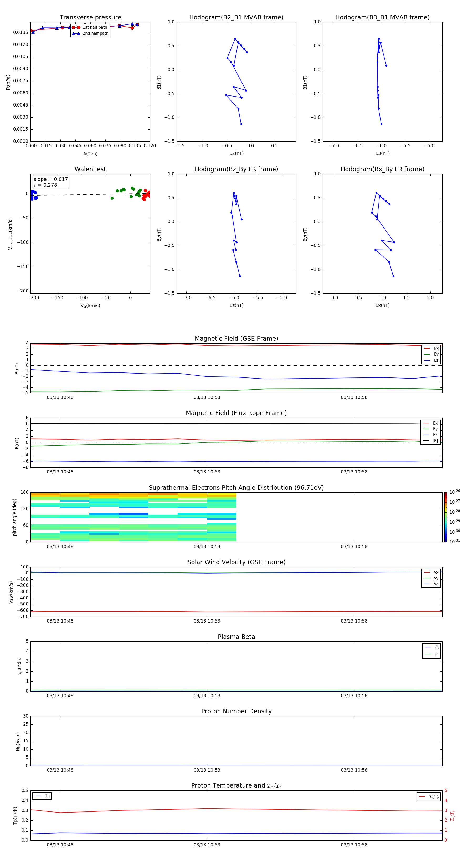The width and height of the screenshot is (473, 868).
Task: Click the "A(T·m)" x-axis label
Action: (90, 154)
